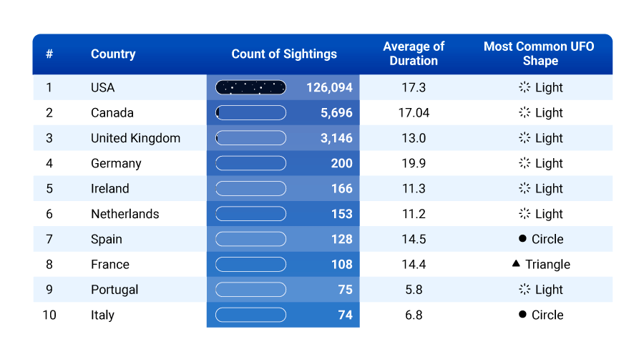Click the Light icon in Canada row

[525, 112]
